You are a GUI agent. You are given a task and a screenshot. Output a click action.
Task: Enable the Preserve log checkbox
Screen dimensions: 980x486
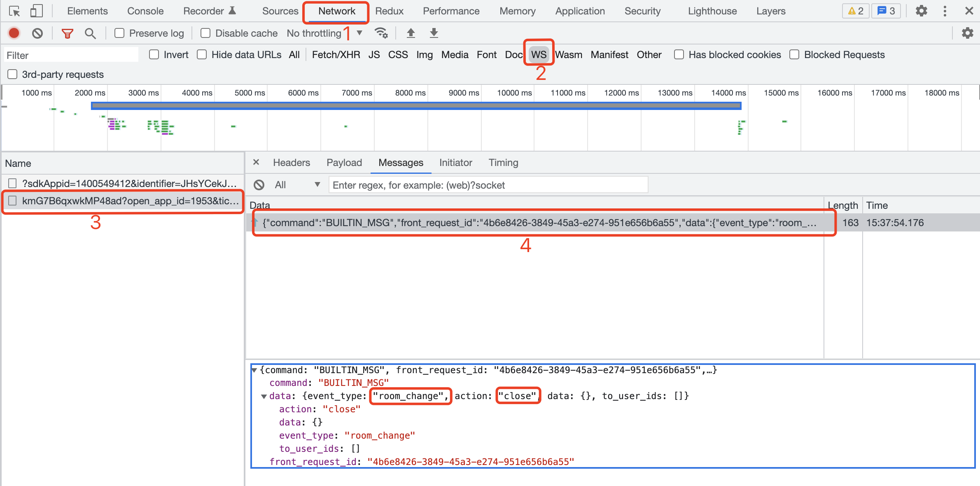(119, 33)
